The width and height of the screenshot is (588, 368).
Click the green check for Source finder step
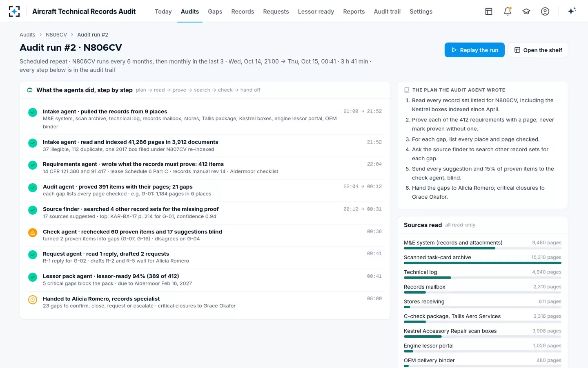(33, 210)
